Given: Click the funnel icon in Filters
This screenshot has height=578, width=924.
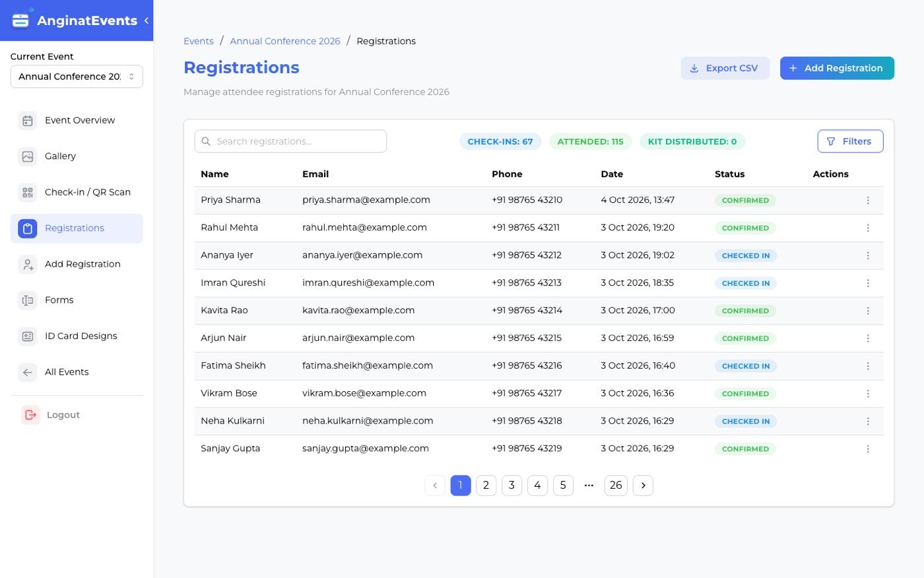Looking at the screenshot, I should [x=831, y=141].
